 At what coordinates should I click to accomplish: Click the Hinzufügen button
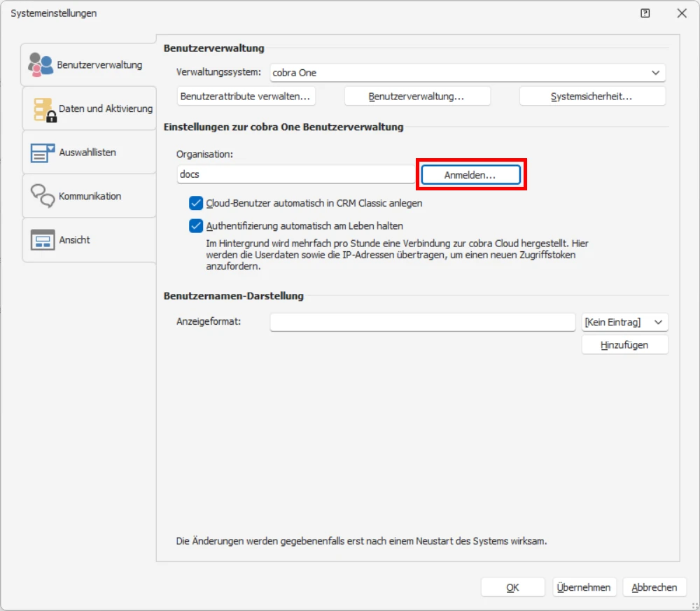pos(624,344)
